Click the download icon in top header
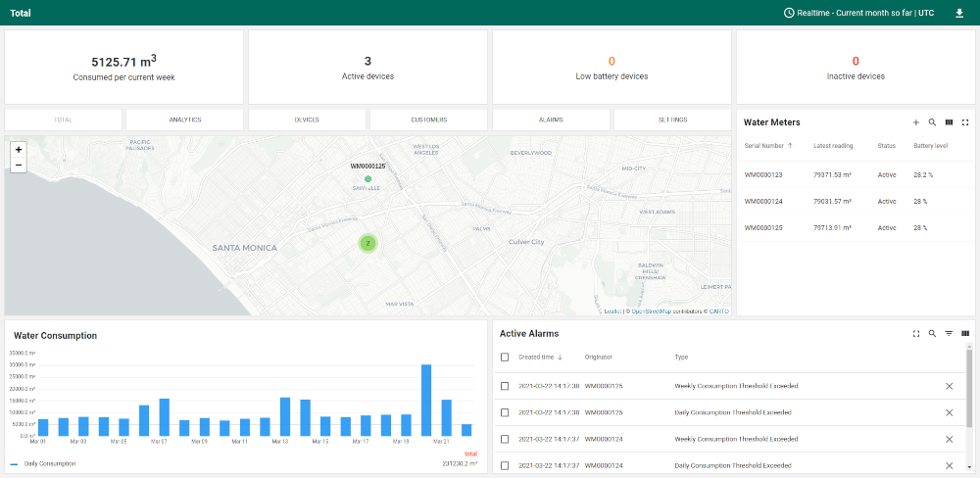Viewport: 980px width, 478px height. point(958,13)
